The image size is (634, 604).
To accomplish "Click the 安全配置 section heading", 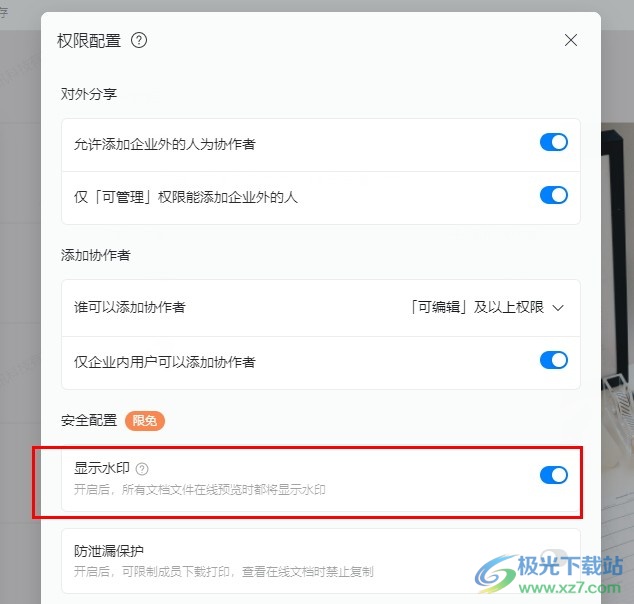I will 89,420.
